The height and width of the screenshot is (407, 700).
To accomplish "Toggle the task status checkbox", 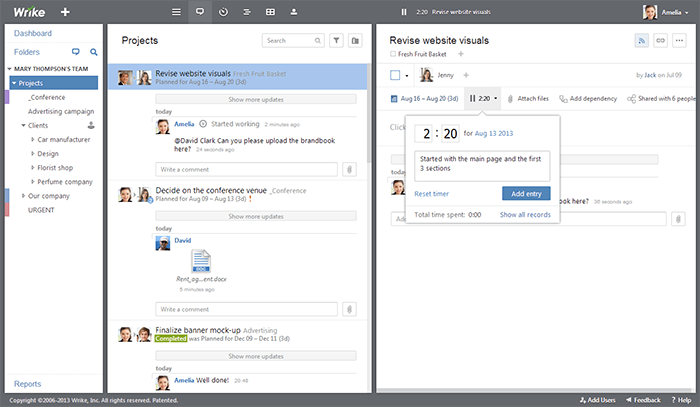I will tap(395, 75).
